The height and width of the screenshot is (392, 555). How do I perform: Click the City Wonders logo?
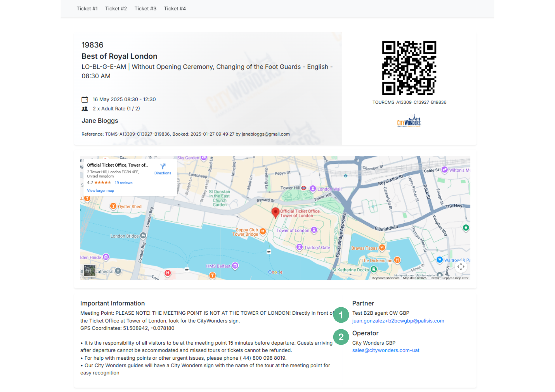[x=409, y=121]
